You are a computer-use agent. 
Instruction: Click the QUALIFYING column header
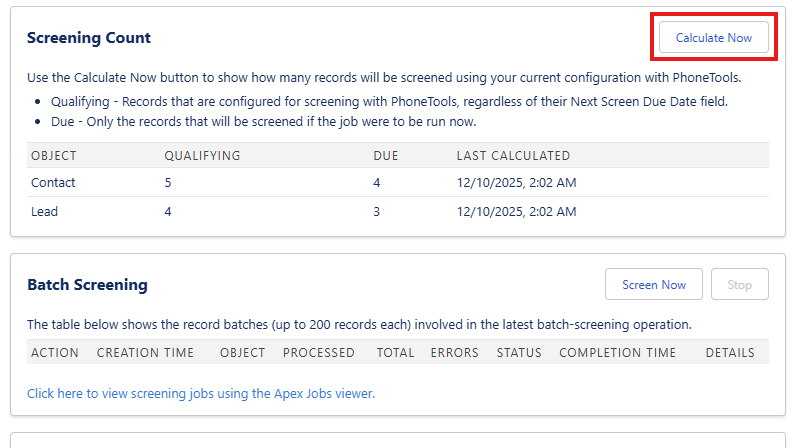[x=202, y=156]
